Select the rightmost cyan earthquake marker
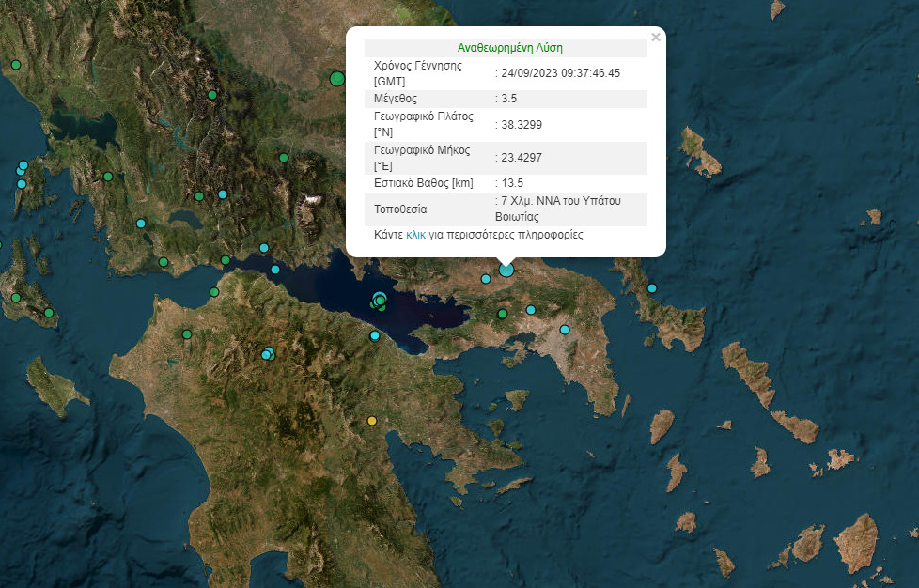Image resolution: width=919 pixels, height=588 pixels. point(652,288)
